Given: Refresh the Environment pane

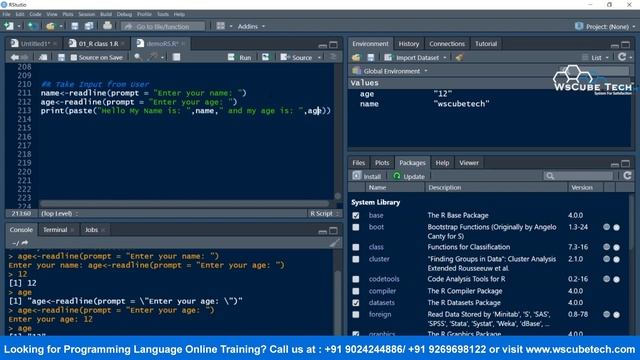Looking at the screenshot, I should (x=622, y=57).
